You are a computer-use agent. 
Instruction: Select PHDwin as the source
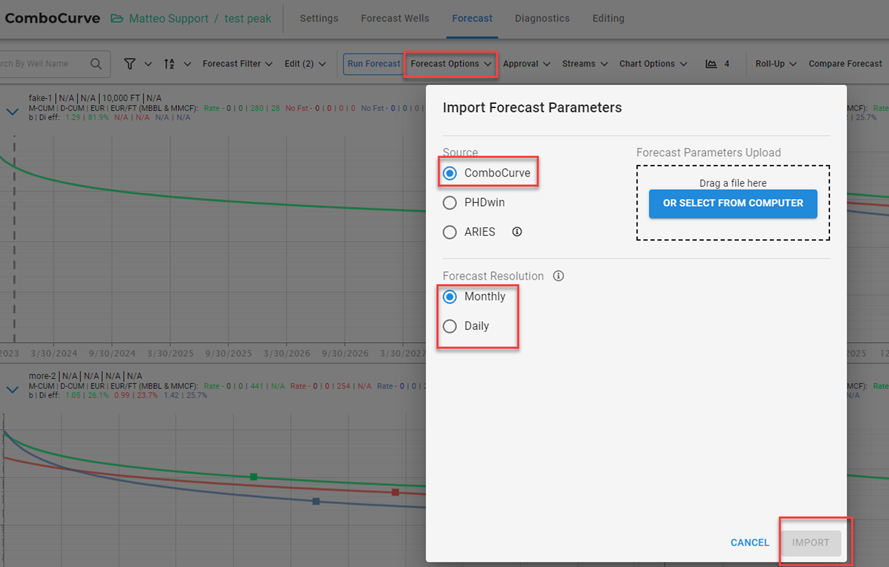450,202
